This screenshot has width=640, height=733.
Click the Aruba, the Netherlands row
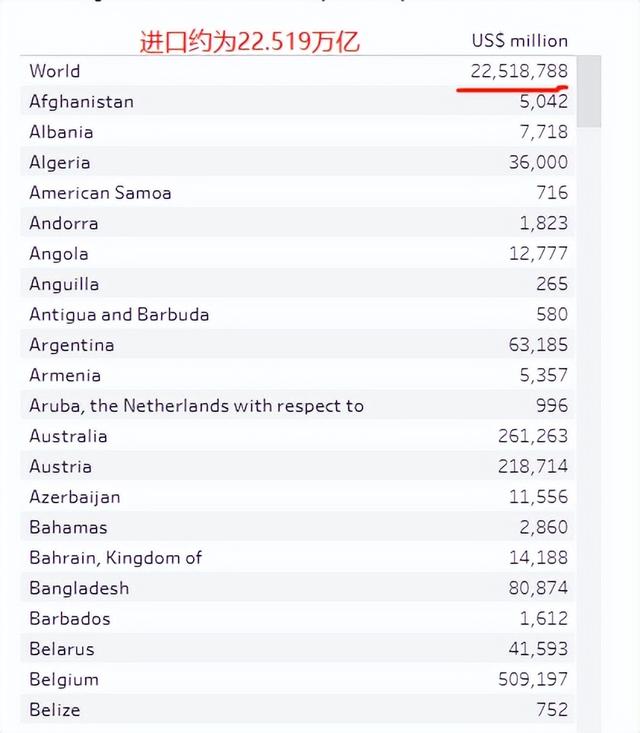click(196, 406)
